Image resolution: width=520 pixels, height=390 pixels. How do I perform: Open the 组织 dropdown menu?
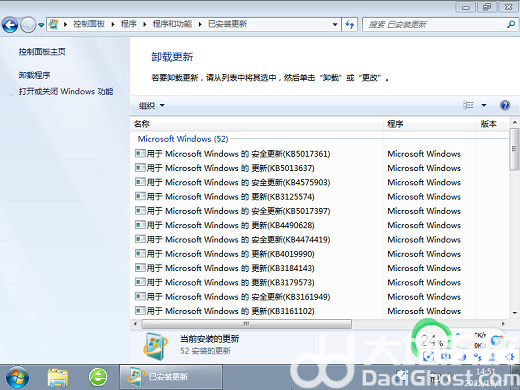tap(152, 105)
